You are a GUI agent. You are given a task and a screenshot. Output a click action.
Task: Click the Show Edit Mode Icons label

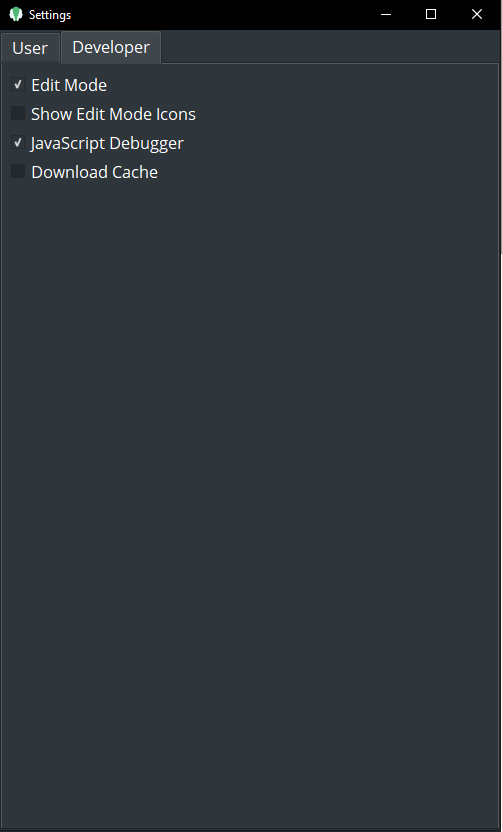(x=114, y=114)
